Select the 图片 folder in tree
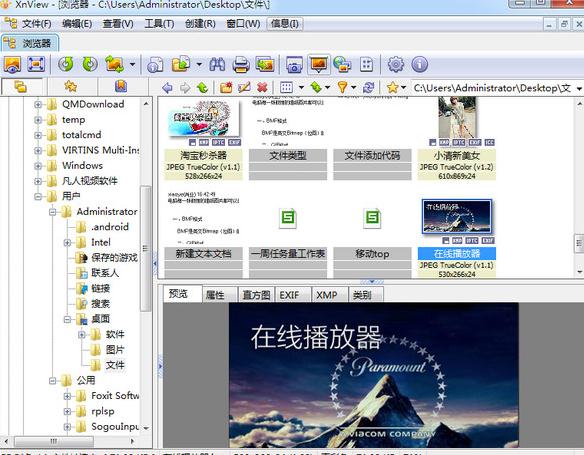Viewport: 584px width, 455px height. coord(114,350)
